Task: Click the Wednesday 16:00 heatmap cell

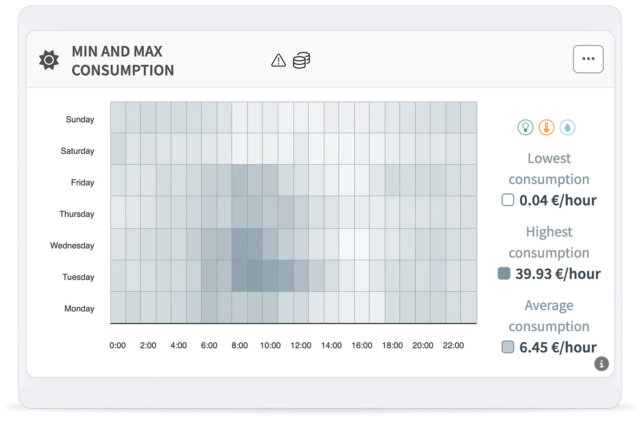Action: tap(361, 245)
